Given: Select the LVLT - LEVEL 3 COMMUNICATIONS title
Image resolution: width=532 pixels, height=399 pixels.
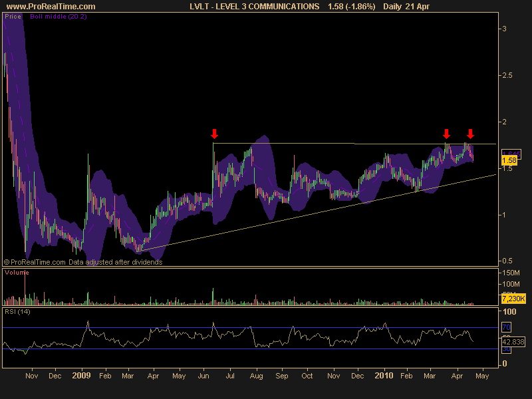Looking at the screenshot, I should pyautogui.click(x=255, y=7).
